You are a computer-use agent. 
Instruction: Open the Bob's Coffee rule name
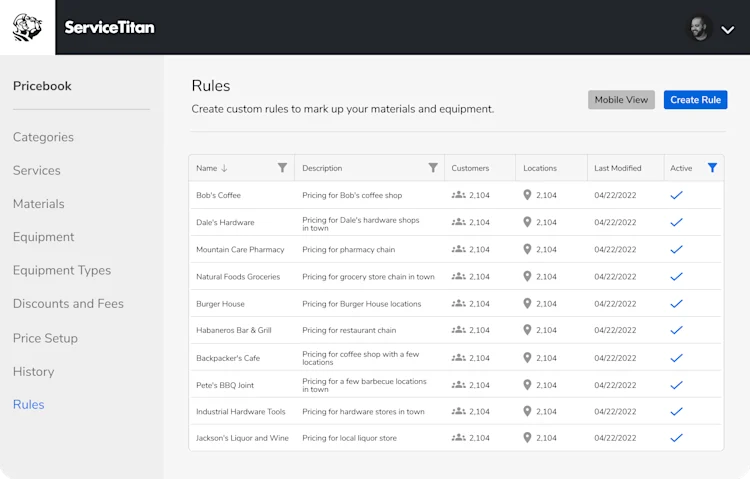coord(219,195)
